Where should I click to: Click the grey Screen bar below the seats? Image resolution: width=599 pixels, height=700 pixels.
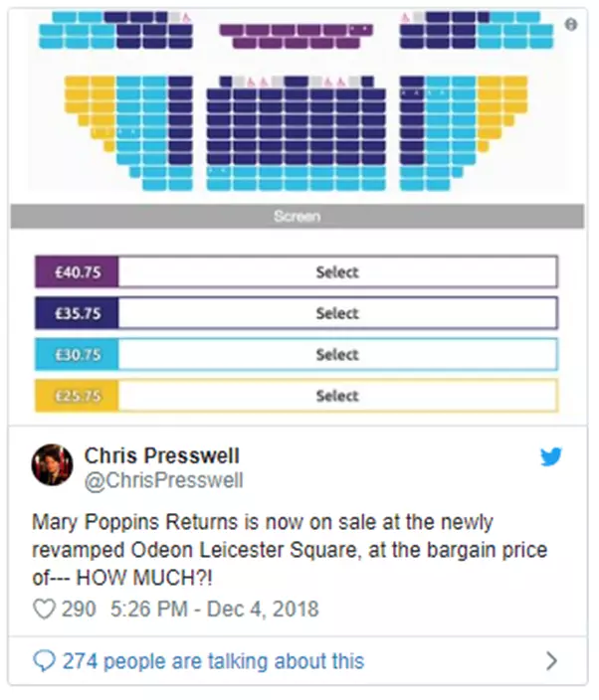[298, 216]
